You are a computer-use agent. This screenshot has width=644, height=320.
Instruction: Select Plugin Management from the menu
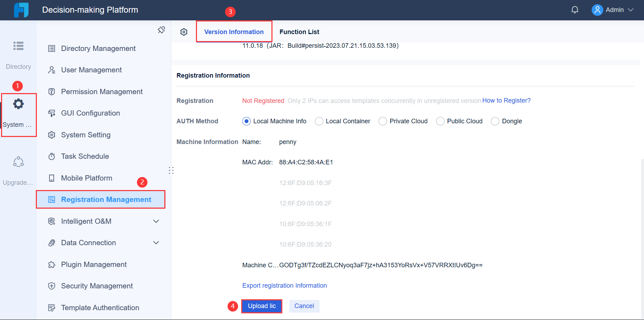tap(94, 264)
